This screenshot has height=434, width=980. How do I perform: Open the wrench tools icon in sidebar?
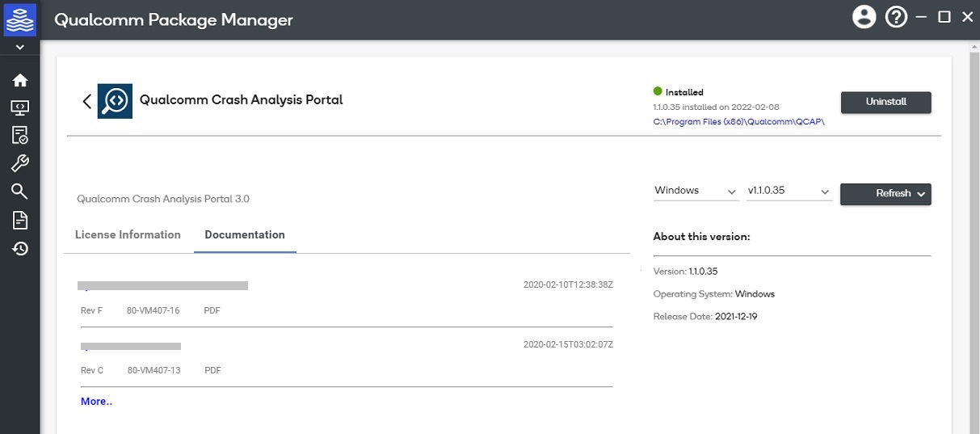pyautogui.click(x=19, y=163)
